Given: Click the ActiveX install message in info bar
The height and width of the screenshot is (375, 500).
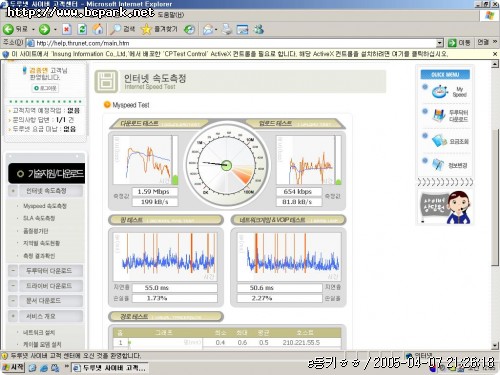Looking at the screenshot, I should click(229, 54).
